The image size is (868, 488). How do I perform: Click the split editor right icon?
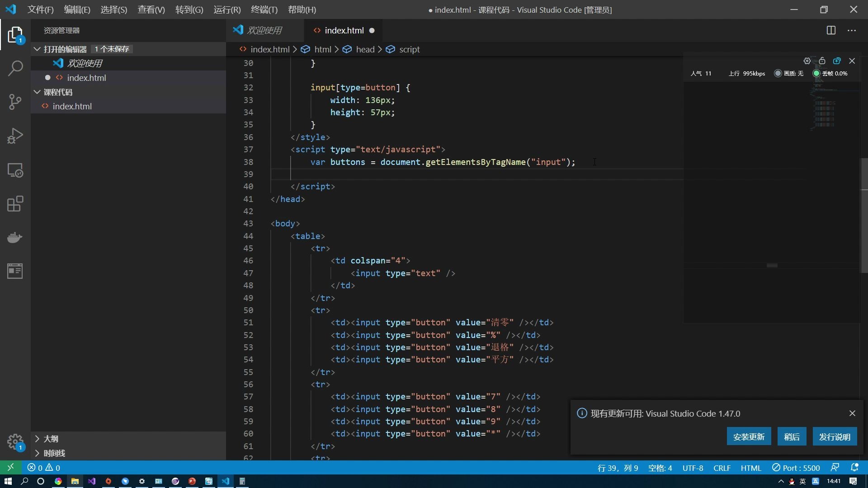(831, 30)
